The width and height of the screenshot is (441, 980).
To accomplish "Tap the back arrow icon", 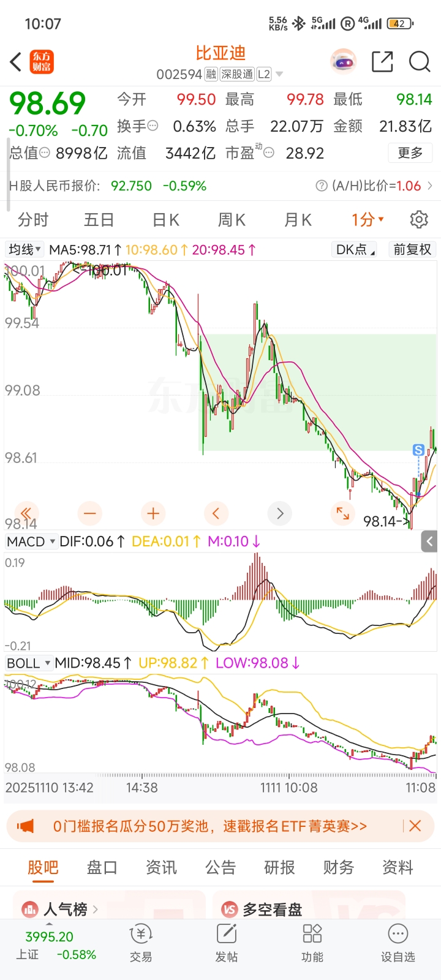I will tap(16, 62).
